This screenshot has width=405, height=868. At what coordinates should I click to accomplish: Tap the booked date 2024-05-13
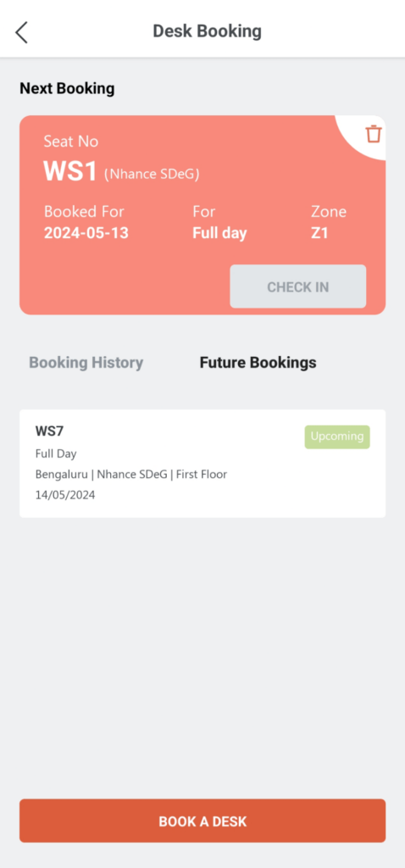tap(86, 233)
